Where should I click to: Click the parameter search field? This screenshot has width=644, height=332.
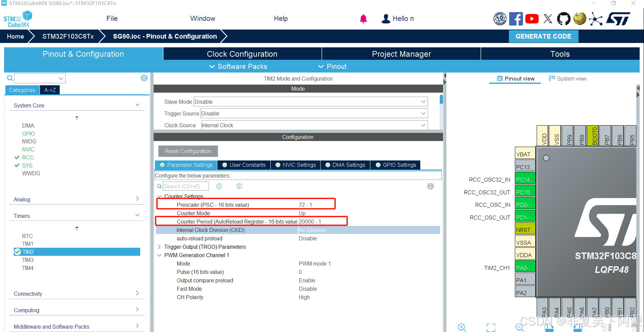coord(185,186)
